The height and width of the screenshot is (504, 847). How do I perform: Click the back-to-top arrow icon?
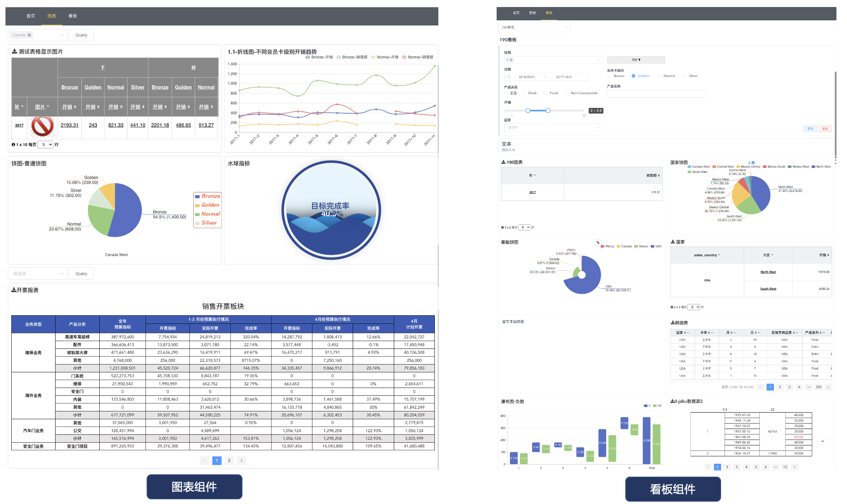[x=822, y=441]
